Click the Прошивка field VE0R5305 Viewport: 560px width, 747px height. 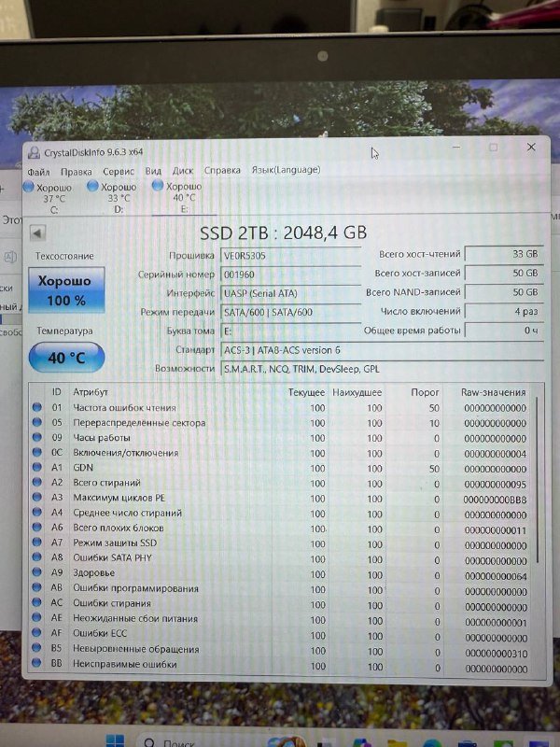[x=291, y=256]
